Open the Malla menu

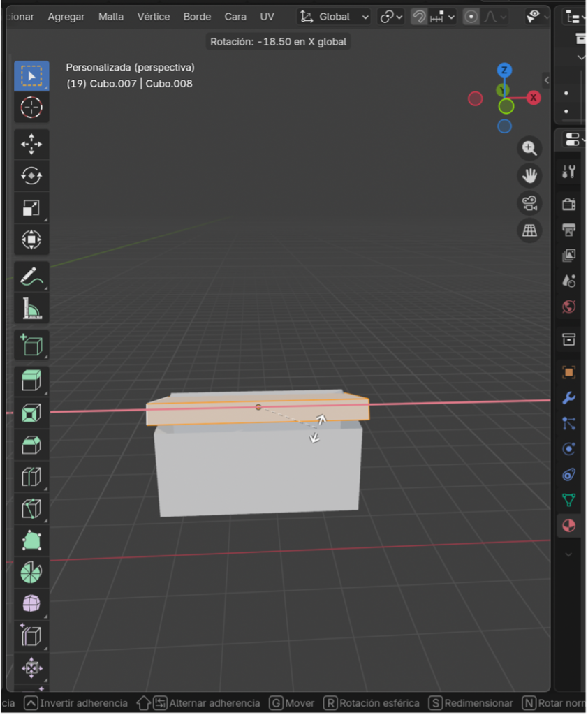(111, 17)
